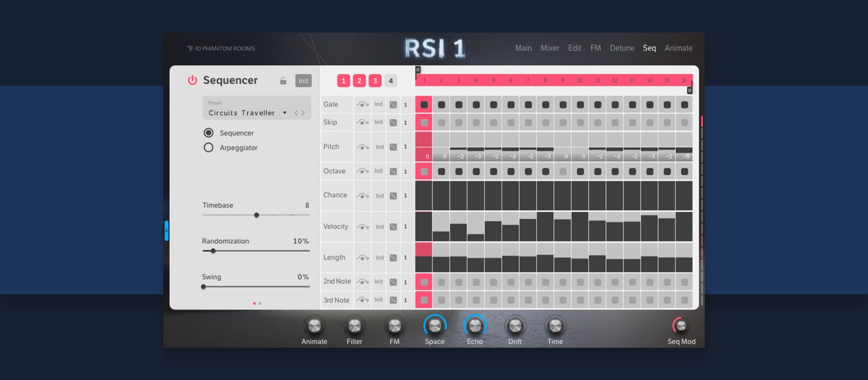Click the Length row dice icon

tap(393, 258)
